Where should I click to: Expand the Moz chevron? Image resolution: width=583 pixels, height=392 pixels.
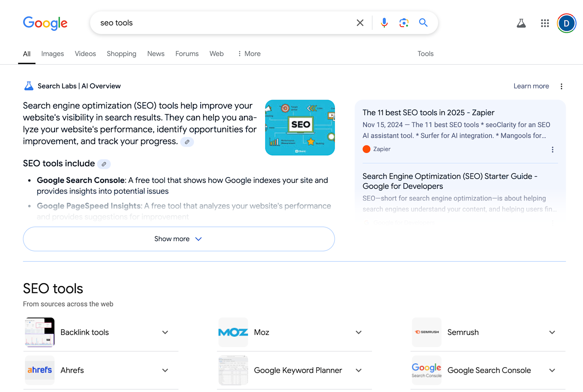coord(359,332)
